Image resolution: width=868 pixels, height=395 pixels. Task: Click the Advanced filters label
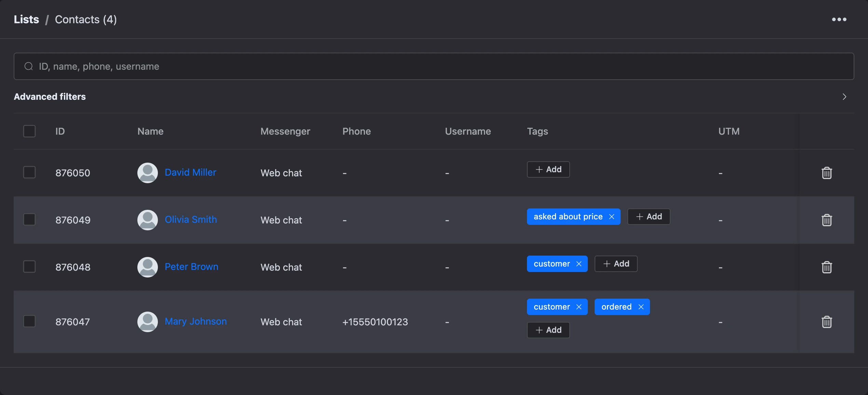50,97
